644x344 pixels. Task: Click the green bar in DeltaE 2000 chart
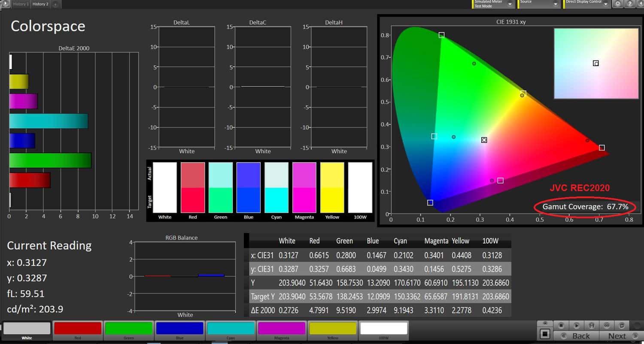50,160
